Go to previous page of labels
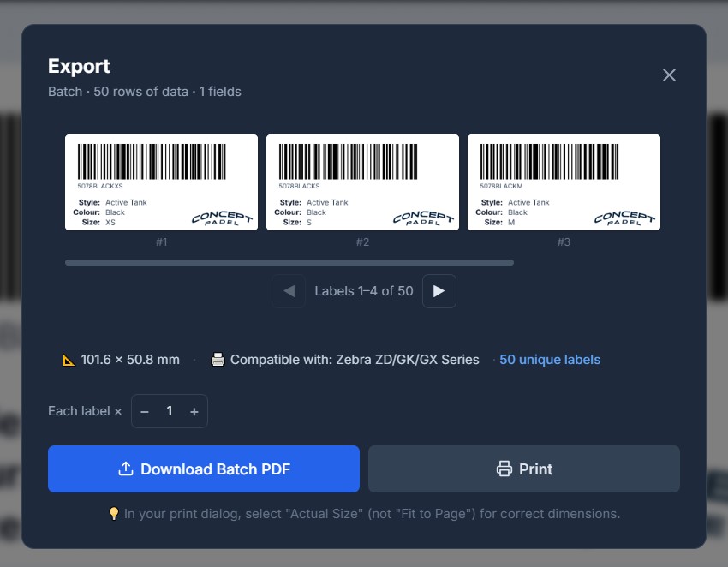 pos(289,291)
